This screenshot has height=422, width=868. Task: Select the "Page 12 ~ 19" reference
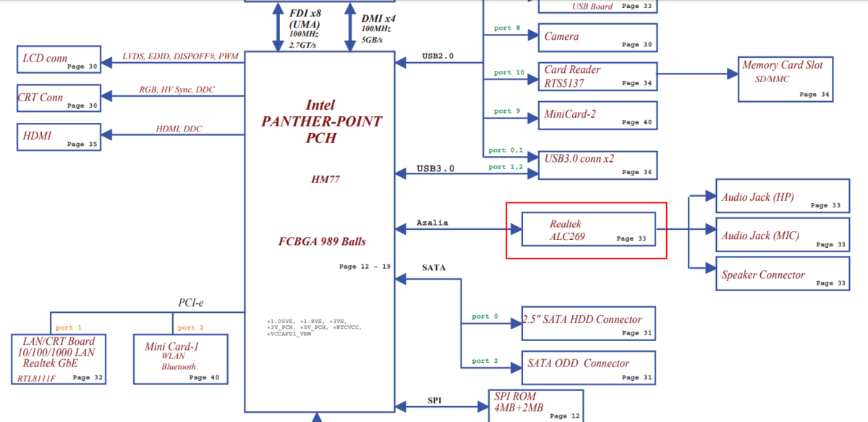(365, 267)
